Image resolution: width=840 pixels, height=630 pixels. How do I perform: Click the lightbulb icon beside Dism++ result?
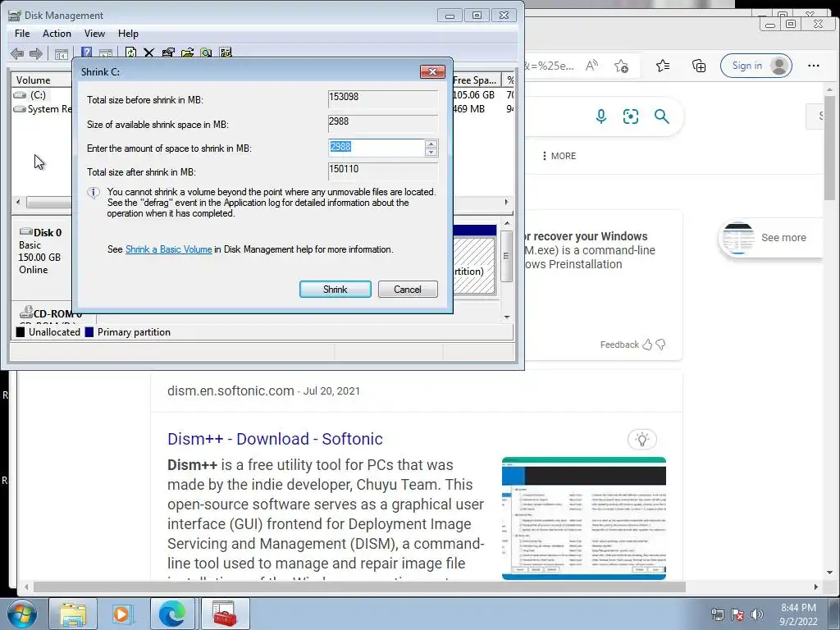click(641, 440)
